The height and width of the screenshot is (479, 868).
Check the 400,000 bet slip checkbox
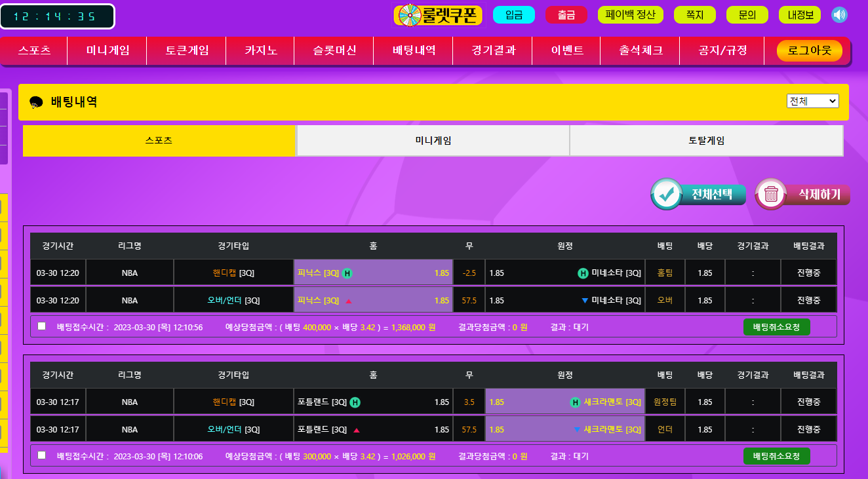(x=42, y=326)
